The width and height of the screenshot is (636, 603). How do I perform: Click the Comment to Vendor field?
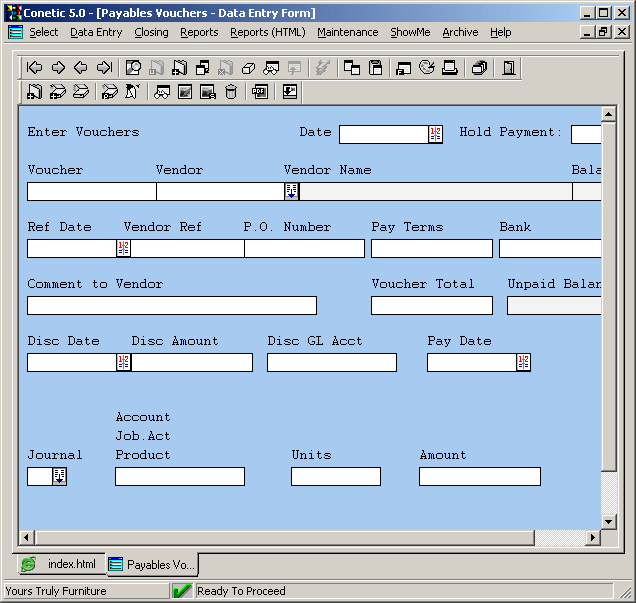point(171,305)
